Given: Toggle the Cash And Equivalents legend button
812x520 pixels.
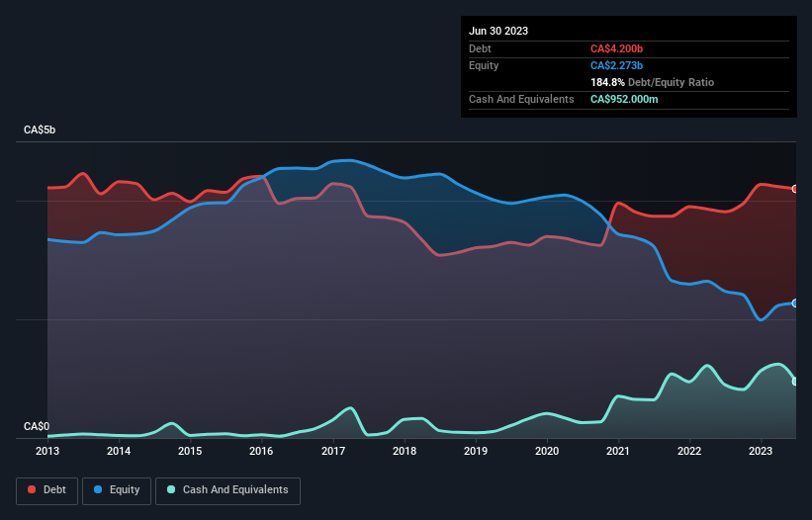Looking at the screenshot, I should click(227, 490).
